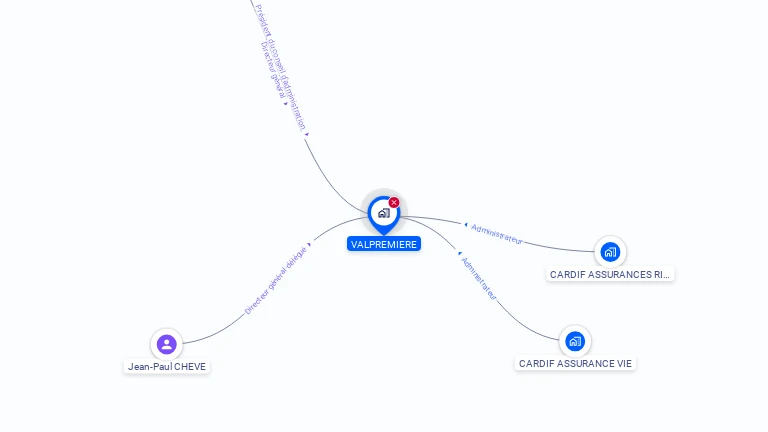Click lower Administrateur edge label toward CARDIF ASSURANCE VIE
The image size is (768, 432).
point(480,279)
